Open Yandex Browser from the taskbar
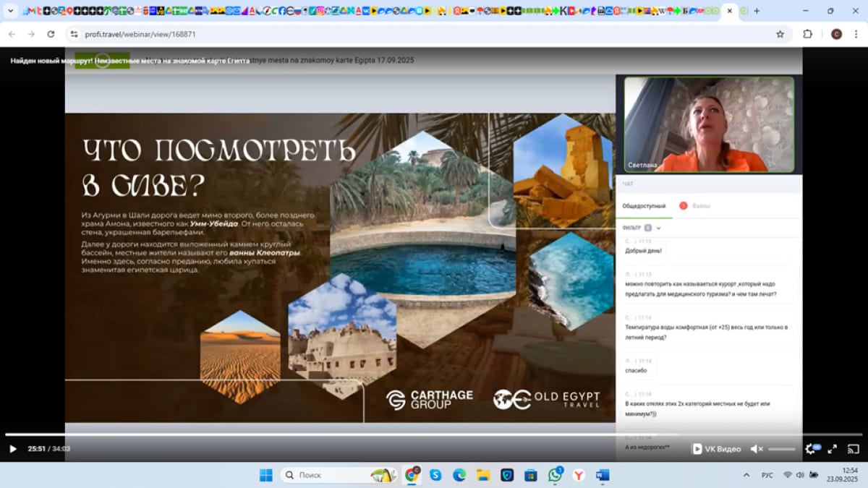Screen dimensions: 868x488 click(579, 475)
